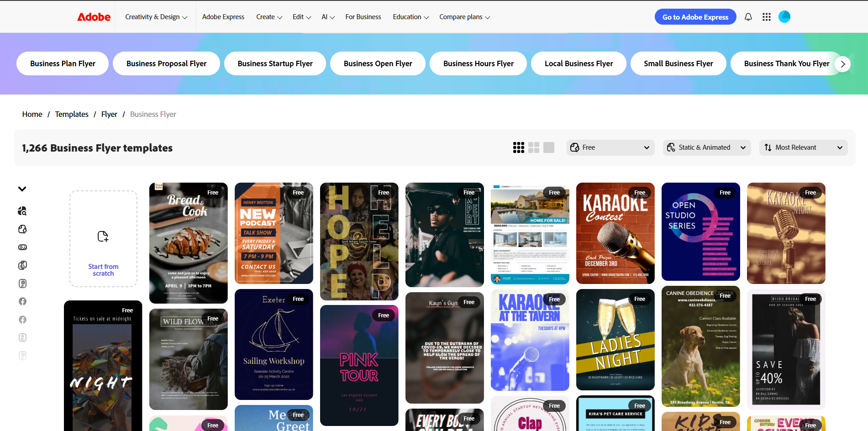Open the Most Relevant sort dropdown
Screen dimensions: 868x431
click(803, 147)
